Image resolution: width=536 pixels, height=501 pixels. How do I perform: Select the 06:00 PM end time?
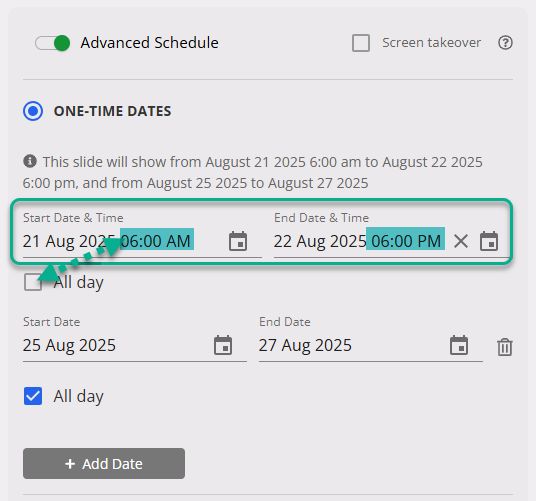click(405, 241)
